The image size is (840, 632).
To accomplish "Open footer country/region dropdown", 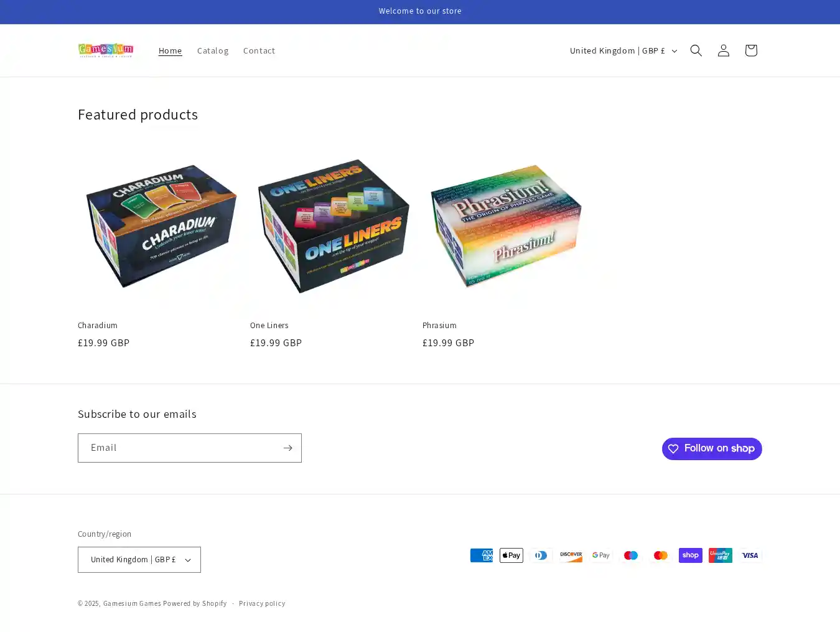I will pyautogui.click(x=139, y=560).
